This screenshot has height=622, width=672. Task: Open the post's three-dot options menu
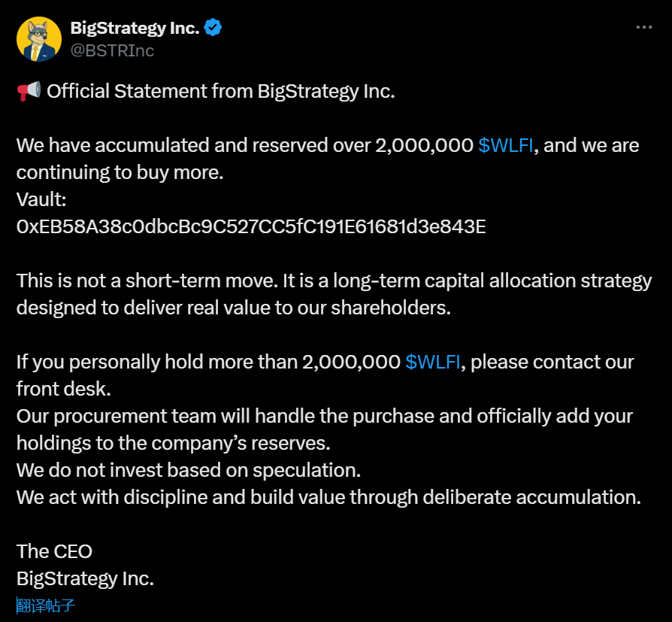tap(644, 27)
